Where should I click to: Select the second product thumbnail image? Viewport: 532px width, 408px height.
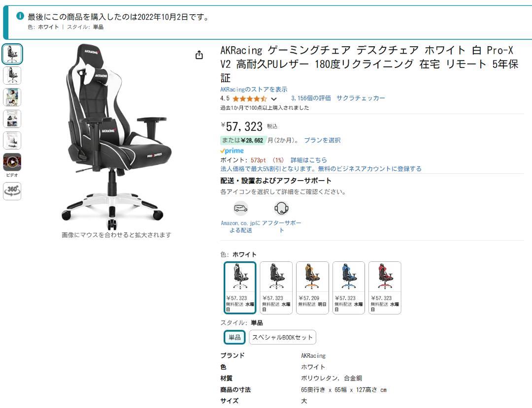12,75
